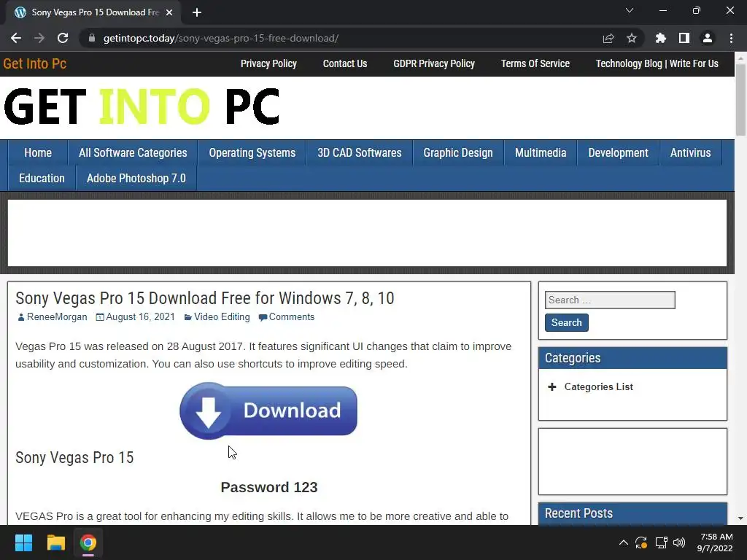Go forward with the arrow button
Screen dimensions: 747x560
point(39,38)
